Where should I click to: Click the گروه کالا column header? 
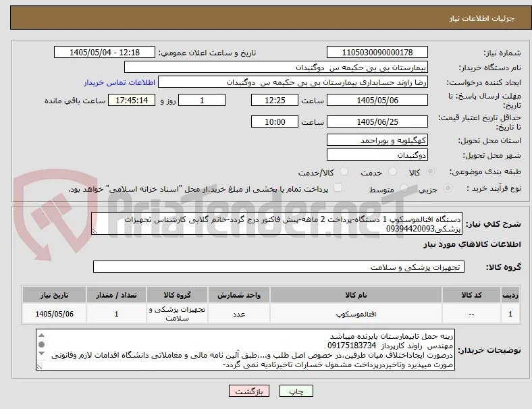click(177, 295)
